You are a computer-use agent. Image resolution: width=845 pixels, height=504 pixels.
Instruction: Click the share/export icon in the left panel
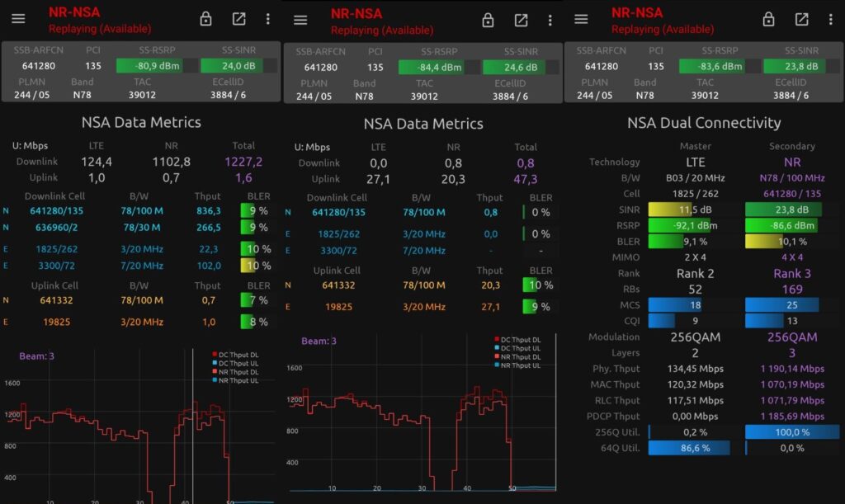click(238, 19)
